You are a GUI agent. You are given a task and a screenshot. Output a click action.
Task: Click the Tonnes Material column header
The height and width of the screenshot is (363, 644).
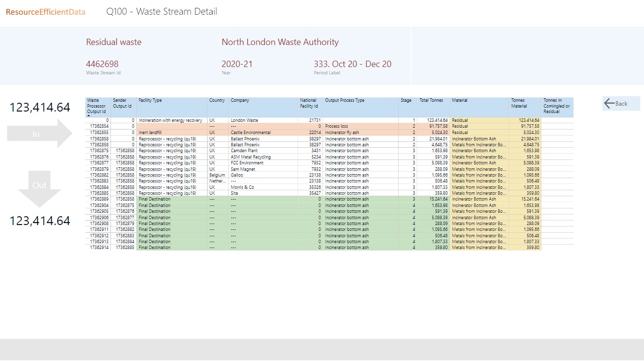(x=519, y=103)
